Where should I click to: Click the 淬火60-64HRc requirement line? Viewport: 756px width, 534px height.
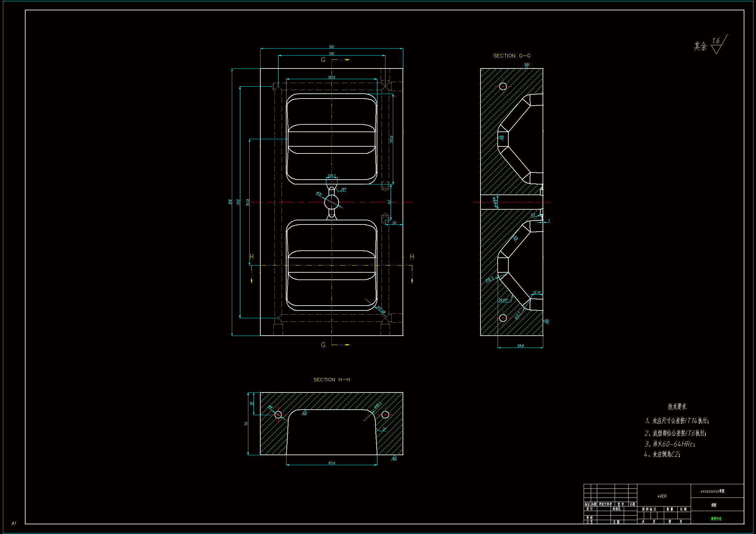pos(670,444)
